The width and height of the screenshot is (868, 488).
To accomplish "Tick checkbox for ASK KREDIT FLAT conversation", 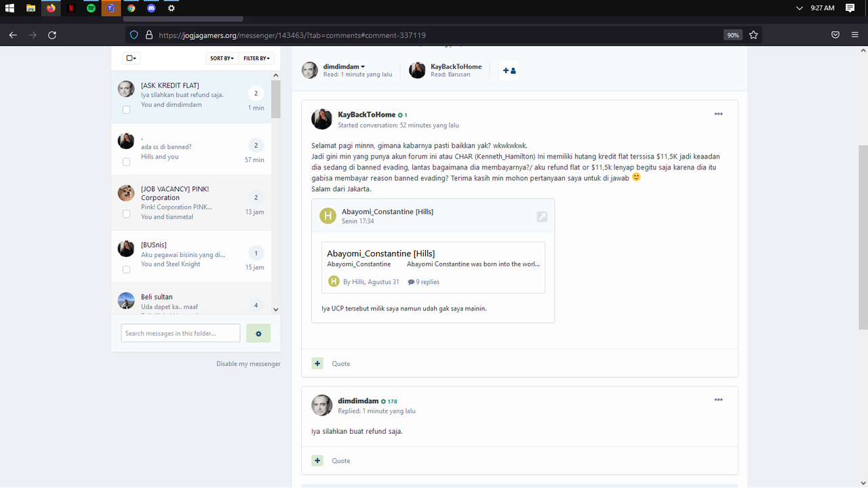I will [x=126, y=109].
